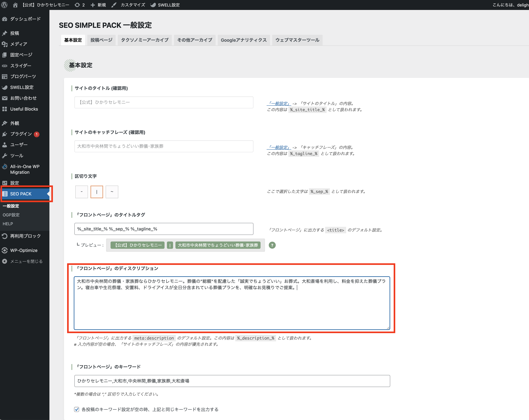Open OGP設定 submenu item
Screen dimensions: 529x420
[11, 215]
